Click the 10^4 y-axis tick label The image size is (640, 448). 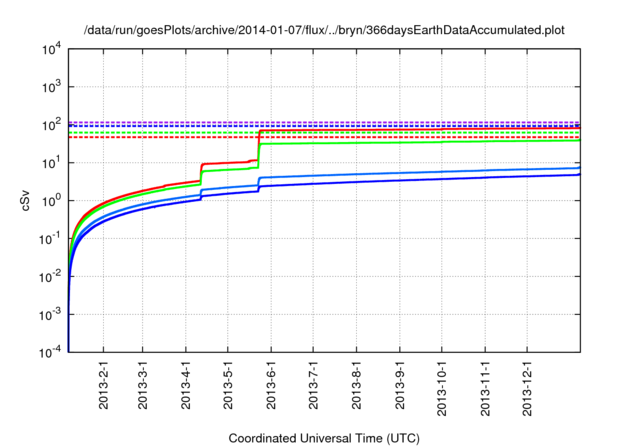[50, 50]
